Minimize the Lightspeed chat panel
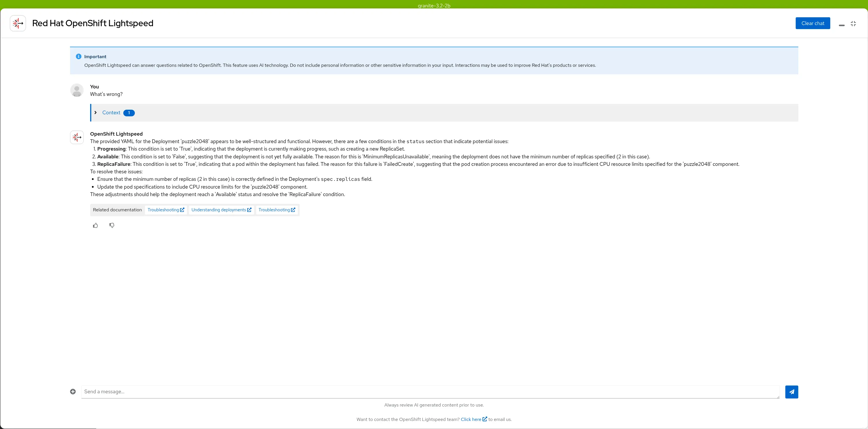The height and width of the screenshot is (429, 868). [841, 25]
